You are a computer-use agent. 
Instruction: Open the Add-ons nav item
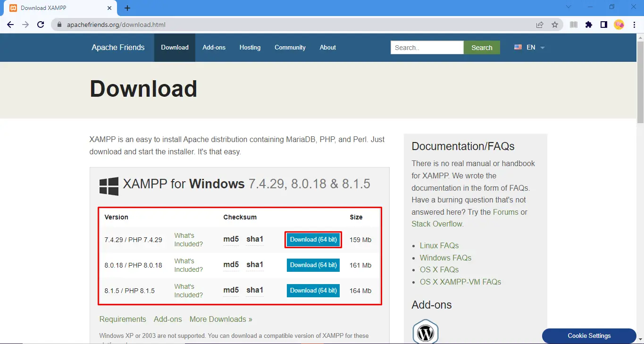(x=214, y=48)
